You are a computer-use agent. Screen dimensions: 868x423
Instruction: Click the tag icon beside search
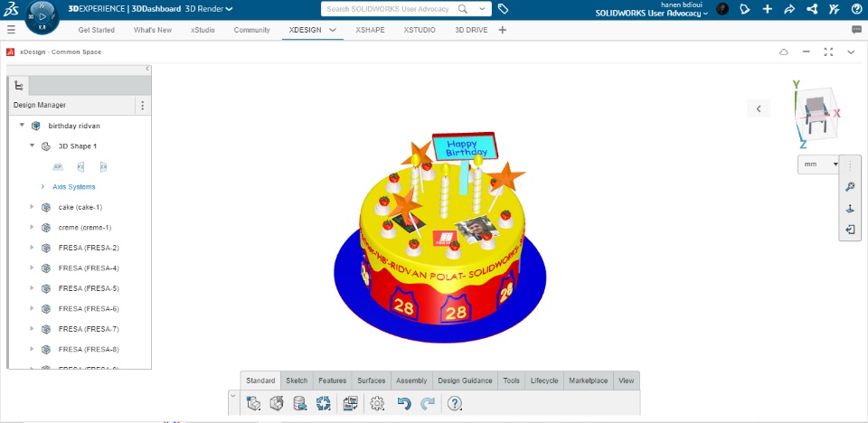(503, 9)
